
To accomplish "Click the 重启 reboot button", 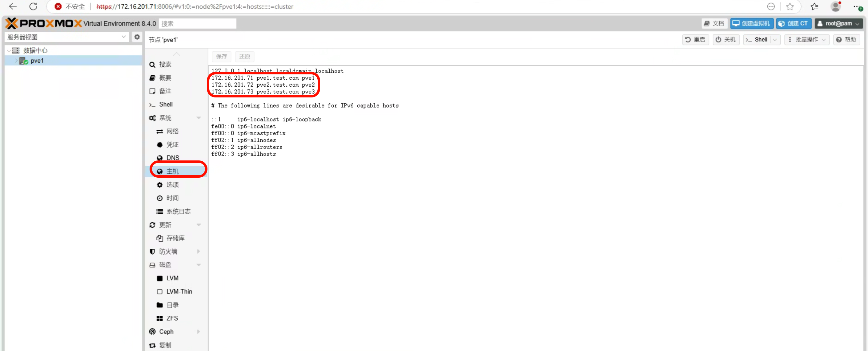I will pos(695,40).
